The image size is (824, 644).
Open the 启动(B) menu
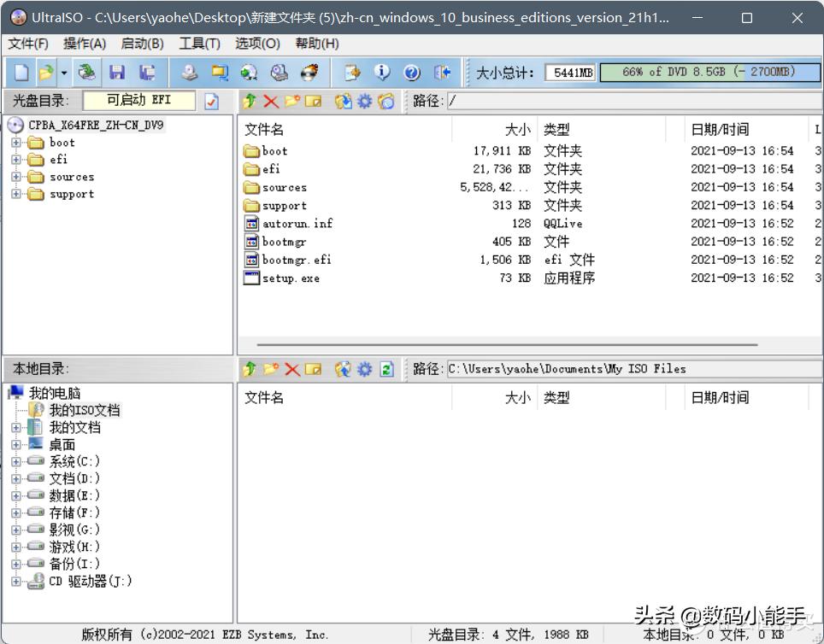[x=141, y=43]
